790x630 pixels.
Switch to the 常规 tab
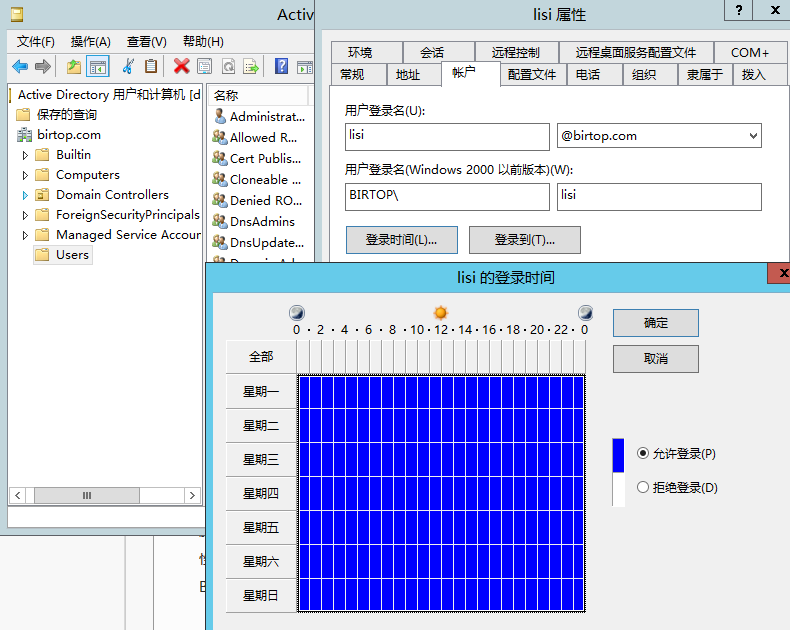[359, 75]
